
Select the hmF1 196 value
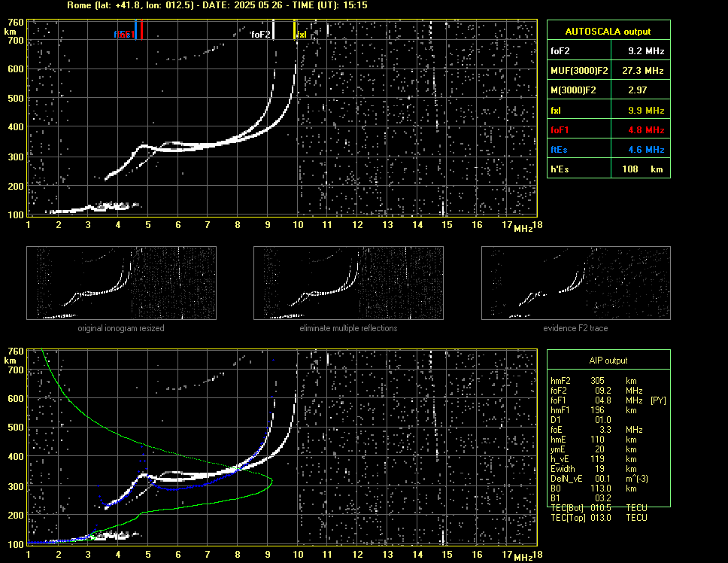click(x=598, y=410)
